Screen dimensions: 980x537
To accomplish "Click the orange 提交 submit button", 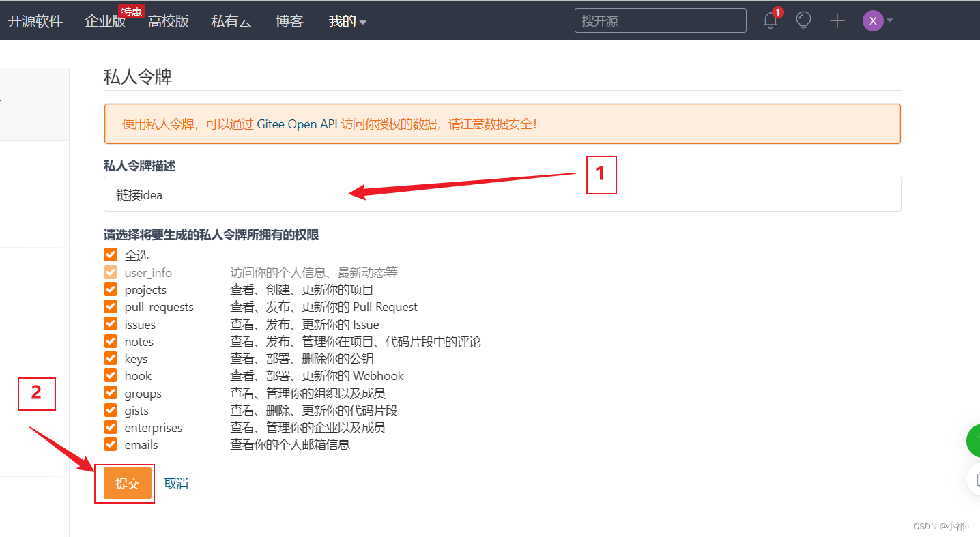I will 128,484.
